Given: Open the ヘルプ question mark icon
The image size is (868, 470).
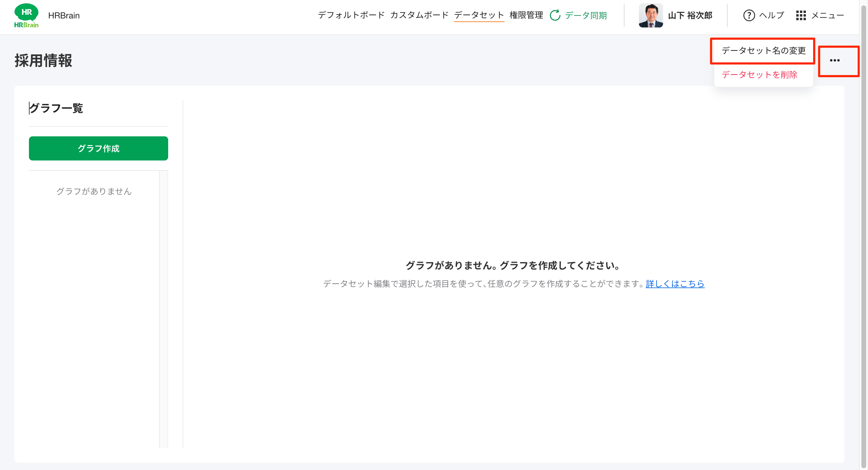Looking at the screenshot, I should tap(749, 15).
